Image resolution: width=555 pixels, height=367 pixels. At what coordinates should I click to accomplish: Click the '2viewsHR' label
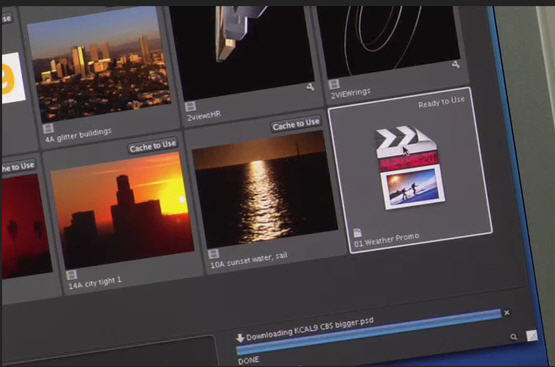(204, 116)
